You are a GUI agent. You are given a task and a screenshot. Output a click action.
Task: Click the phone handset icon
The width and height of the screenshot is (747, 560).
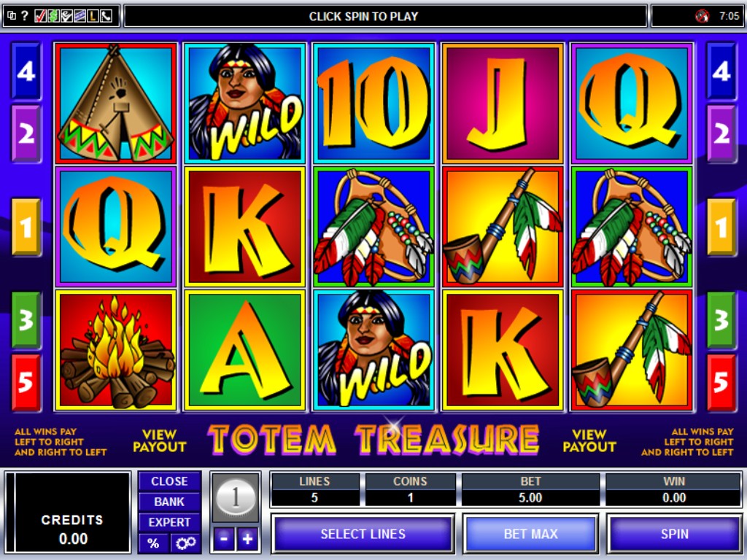[x=107, y=17]
